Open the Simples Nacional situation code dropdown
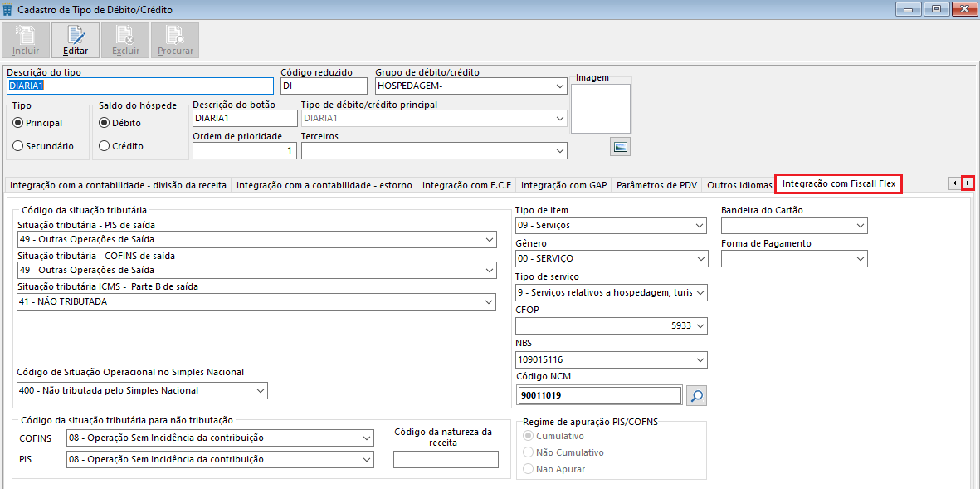Image resolution: width=980 pixels, height=489 pixels. click(260, 391)
